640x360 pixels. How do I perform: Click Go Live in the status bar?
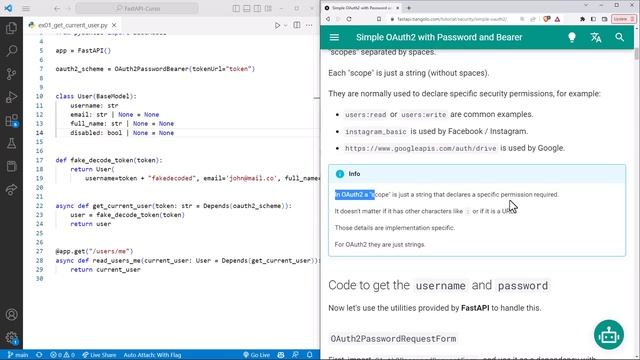point(256,355)
